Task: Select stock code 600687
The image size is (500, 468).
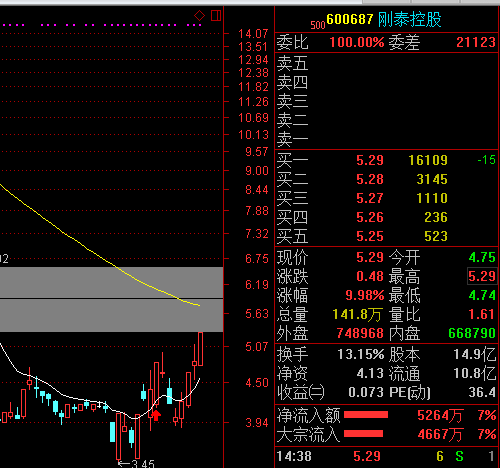Action: click(350, 19)
